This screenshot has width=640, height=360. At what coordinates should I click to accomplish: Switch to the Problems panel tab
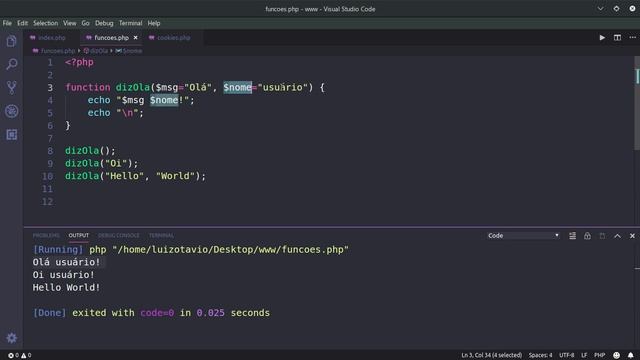(46, 236)
